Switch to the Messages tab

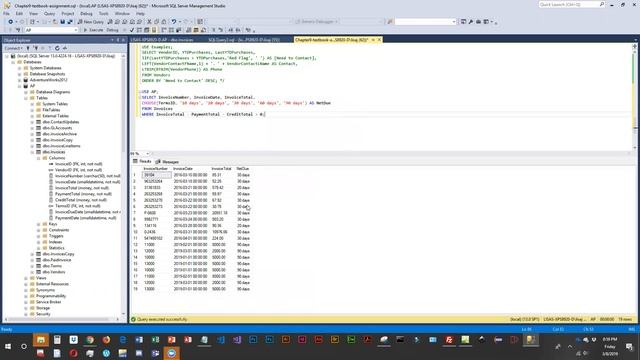tap(167, 162)
